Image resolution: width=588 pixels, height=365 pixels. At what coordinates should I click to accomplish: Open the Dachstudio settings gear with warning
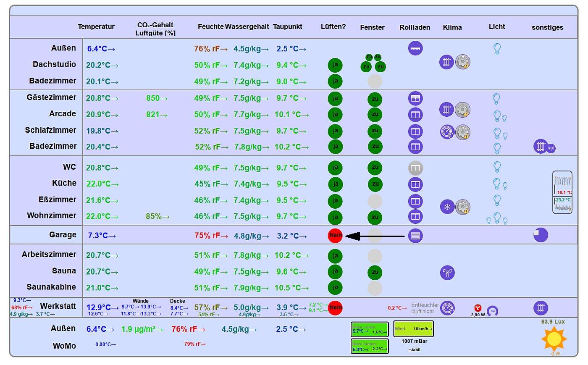pyautogui.click(x=462, y=62)
